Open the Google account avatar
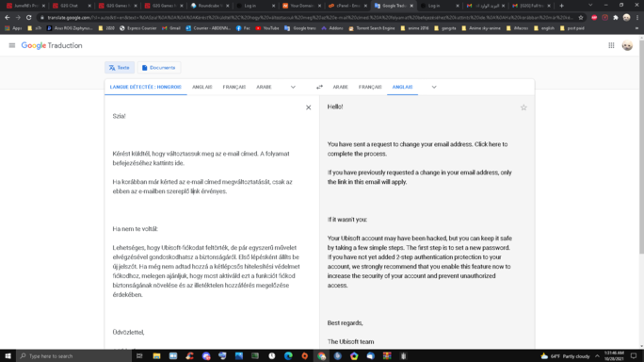The height and width of the screenshot is (362, 644). click(627, 45)
